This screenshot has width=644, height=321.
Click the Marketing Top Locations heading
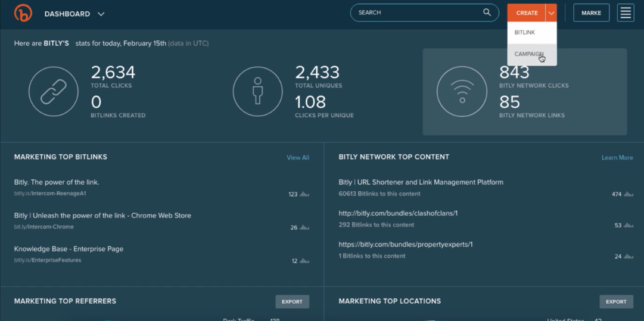[x=390, y=301]
